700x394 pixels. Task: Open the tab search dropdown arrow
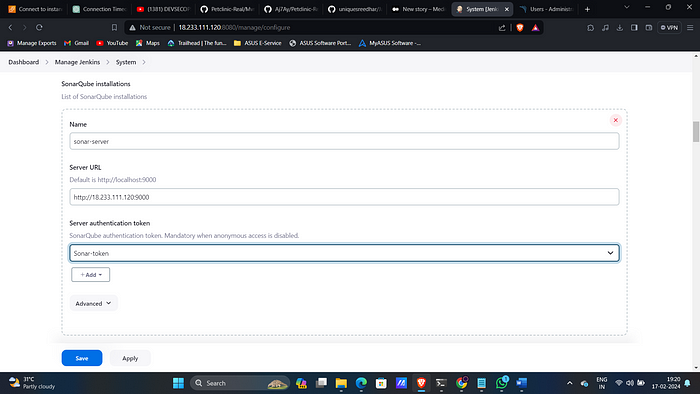[627, 7]
